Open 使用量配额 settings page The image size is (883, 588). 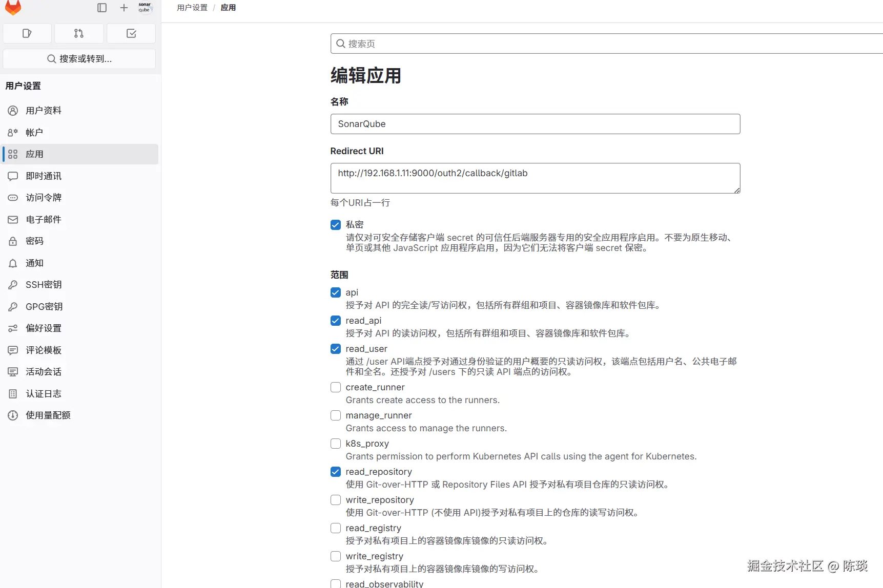80,415
